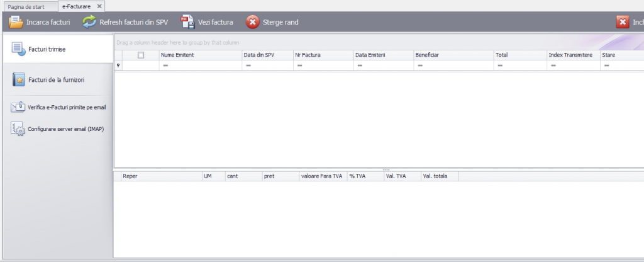The width and height of the screenshot is (644, 262).
Task: Click the Refresh facturi din SPV icon
Action: coord(89,22)
